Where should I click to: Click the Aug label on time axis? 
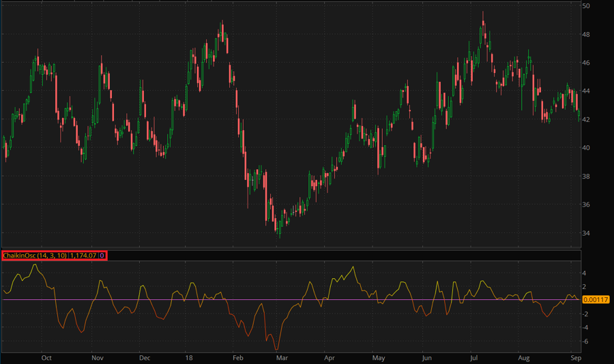(x=524, y=357)
